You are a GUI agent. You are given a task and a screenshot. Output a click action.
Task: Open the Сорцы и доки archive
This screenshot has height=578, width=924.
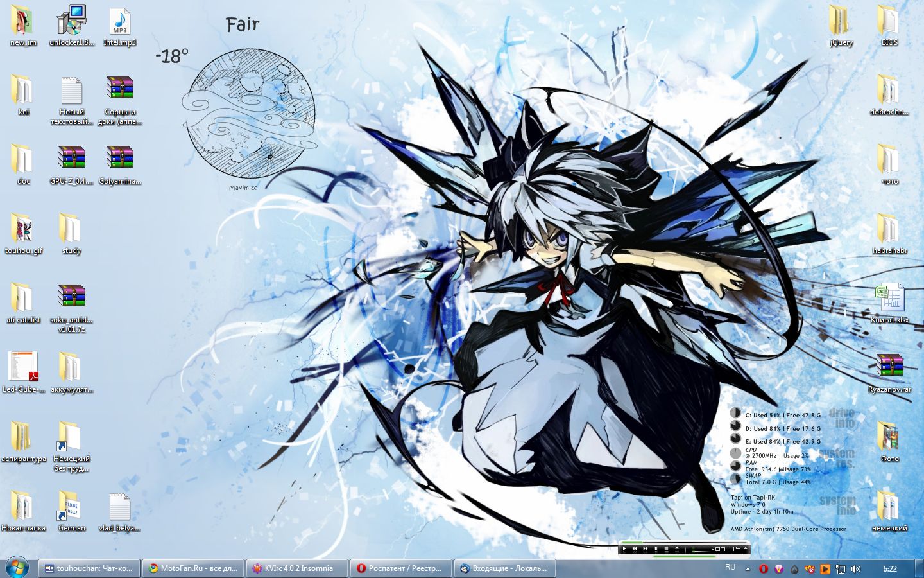tap(120, 100)
